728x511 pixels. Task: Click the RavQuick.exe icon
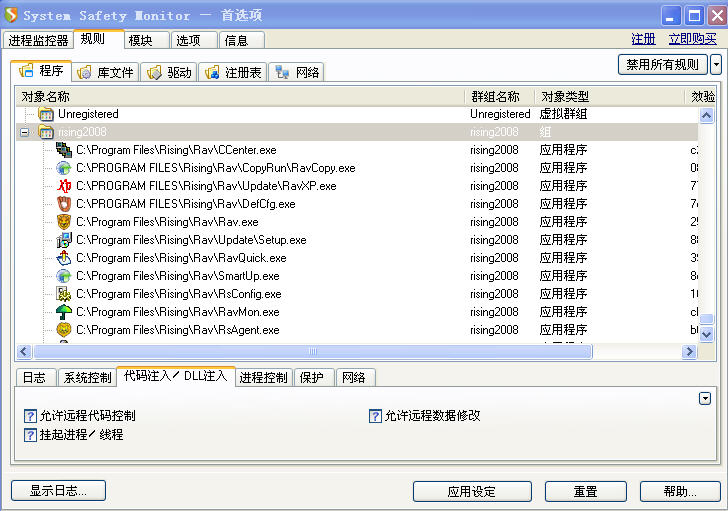64,258
